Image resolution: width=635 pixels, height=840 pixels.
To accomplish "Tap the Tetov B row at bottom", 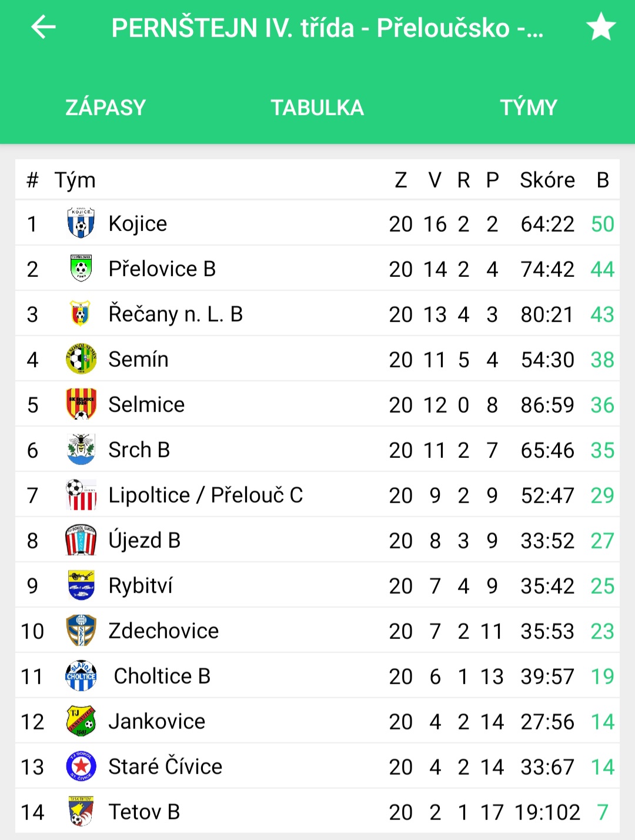I will click(x=317, y=811).
